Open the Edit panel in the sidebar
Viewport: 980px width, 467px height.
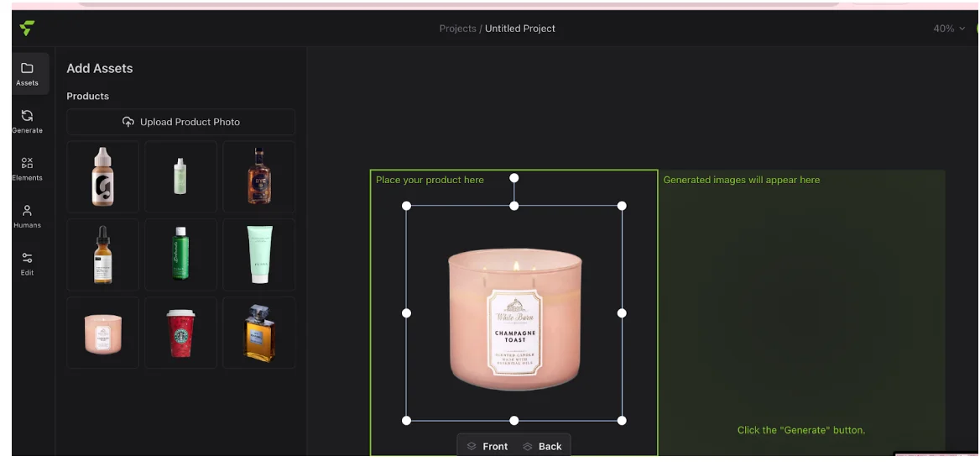pos(27,265)
